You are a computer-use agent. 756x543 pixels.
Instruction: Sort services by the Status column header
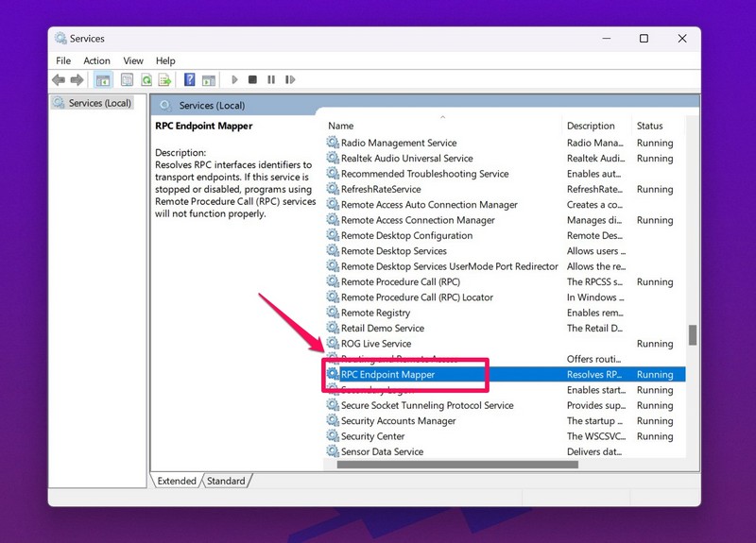point(649,126)
